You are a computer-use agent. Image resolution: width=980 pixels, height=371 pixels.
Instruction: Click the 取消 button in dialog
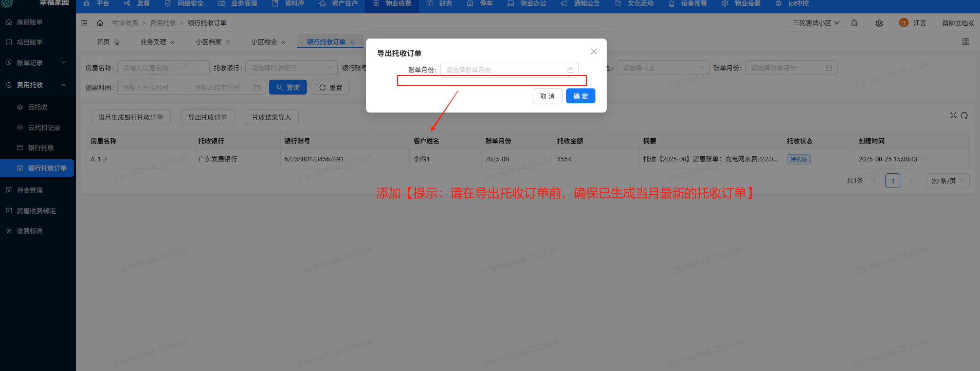click(547, 96)
